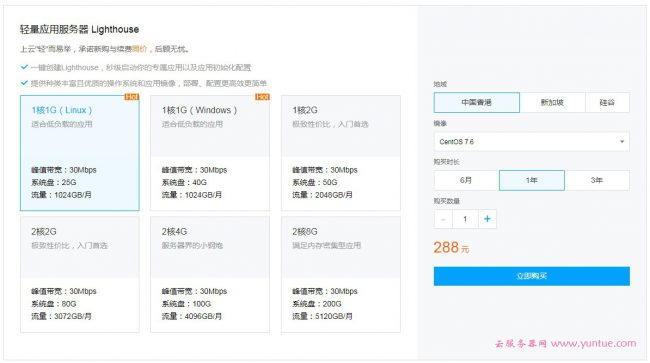The height and width of the screenshot is (363, 650).
Task: Set the purchase duration to 6月
Action: coord(466,180)
